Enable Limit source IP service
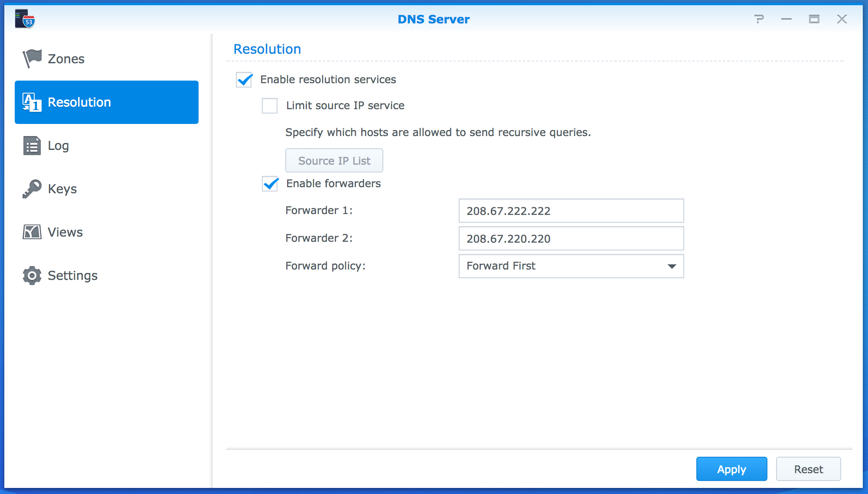This screenshot has width=868, height=494. (271, 105)
